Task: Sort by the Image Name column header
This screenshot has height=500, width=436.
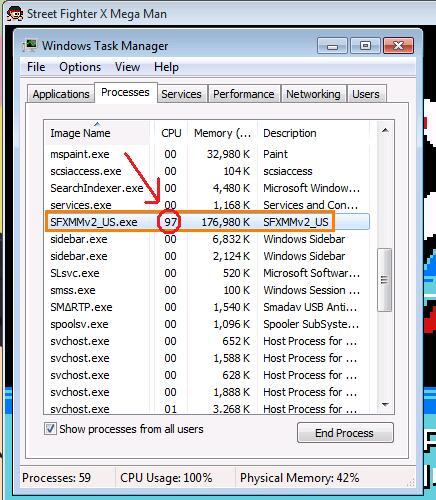Action: [x=97, y=133]
